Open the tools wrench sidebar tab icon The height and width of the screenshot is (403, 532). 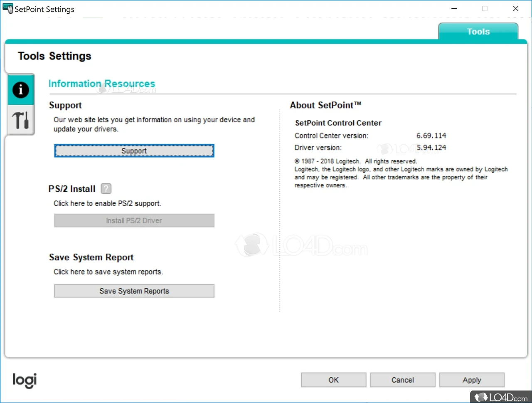pos(20,120)
